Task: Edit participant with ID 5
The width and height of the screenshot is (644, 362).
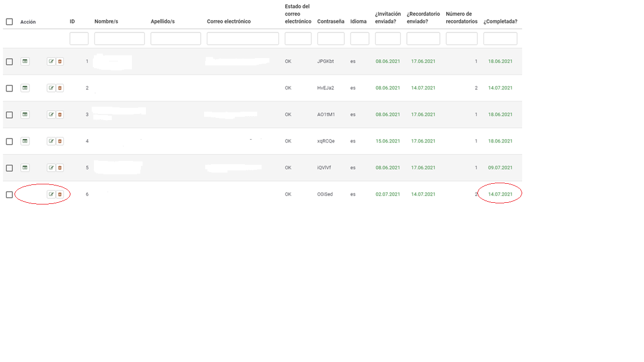Action: (x=51, y=168)
